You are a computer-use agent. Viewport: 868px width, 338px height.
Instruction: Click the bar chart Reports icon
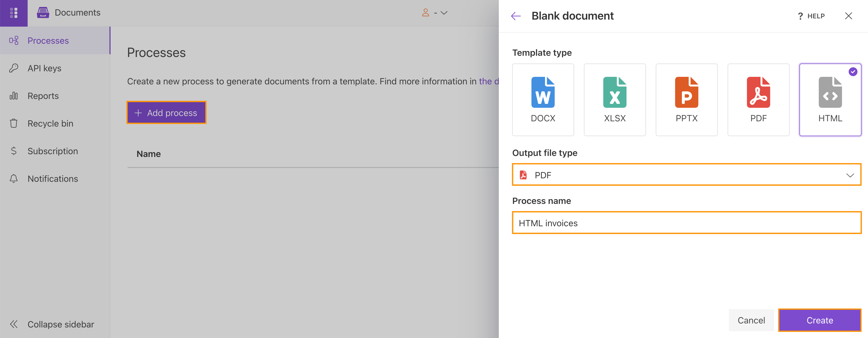pos(14,96)
